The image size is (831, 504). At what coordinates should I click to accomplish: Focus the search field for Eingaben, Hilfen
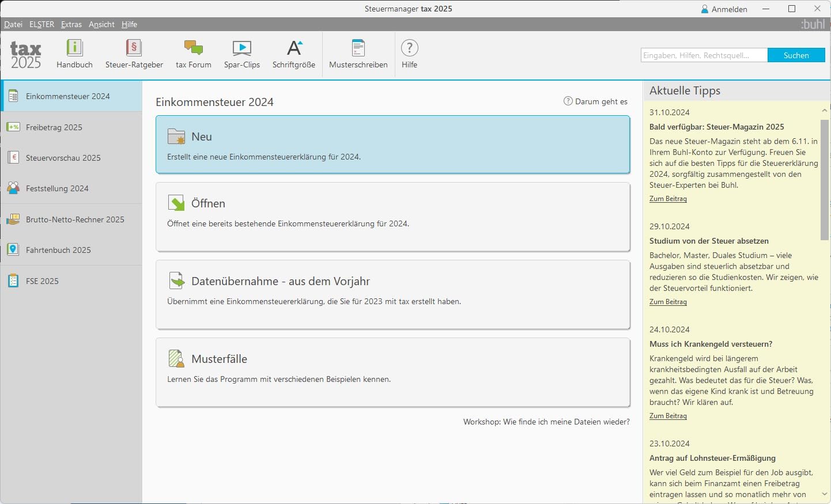[x=704, y=55]
